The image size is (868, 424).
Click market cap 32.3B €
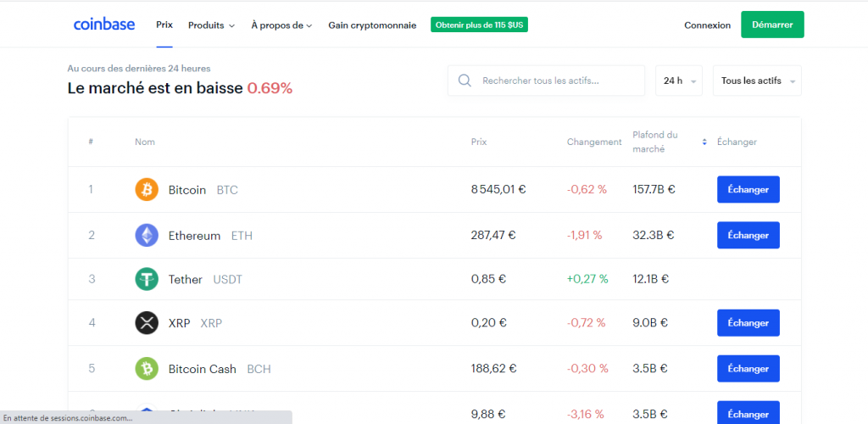click(654, 235)
